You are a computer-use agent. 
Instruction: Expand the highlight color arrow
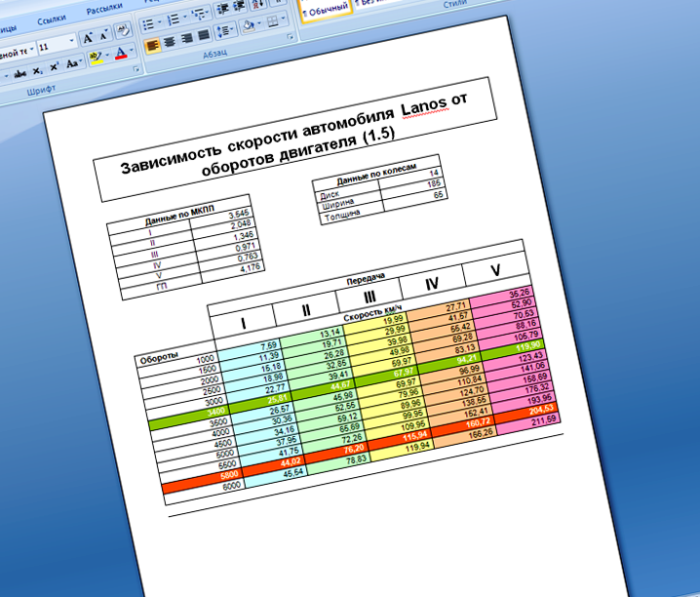(107, 56)
